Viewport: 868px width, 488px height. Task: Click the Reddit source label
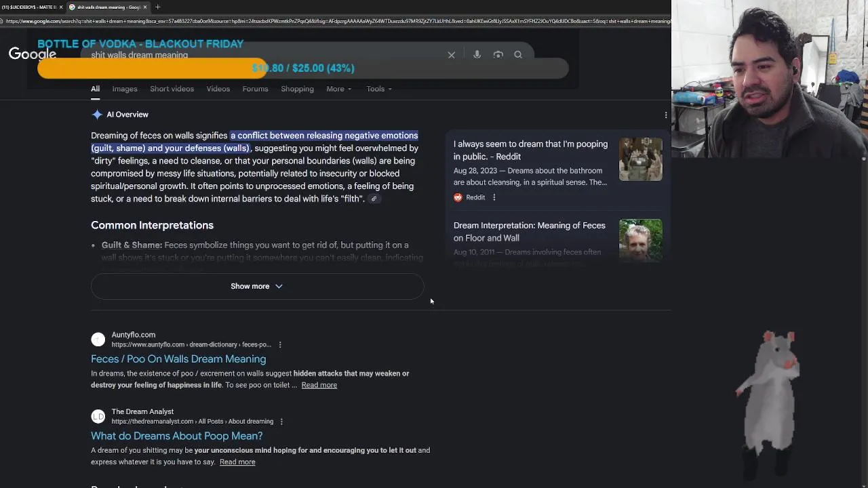pos(475,197)
